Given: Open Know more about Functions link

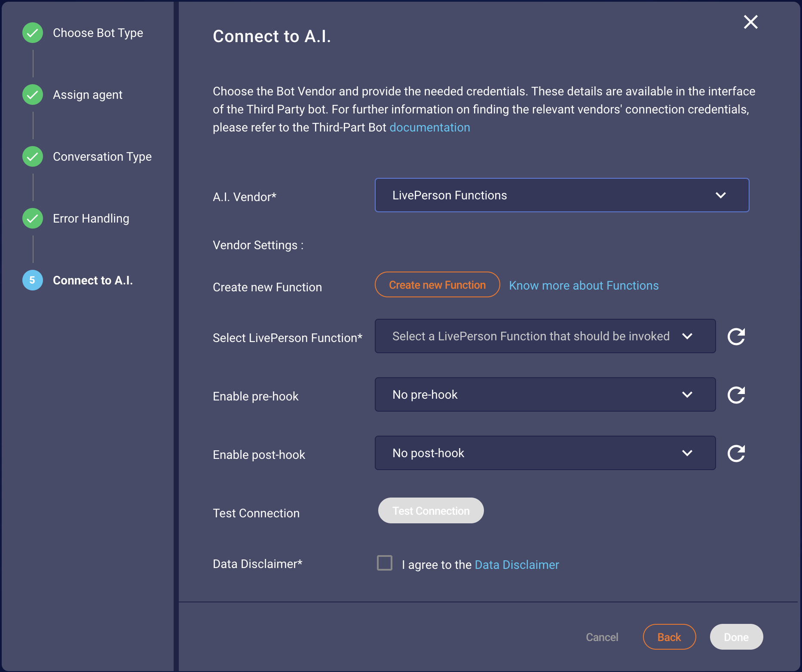Looking at the screenshot, I should tap(584, 285).
